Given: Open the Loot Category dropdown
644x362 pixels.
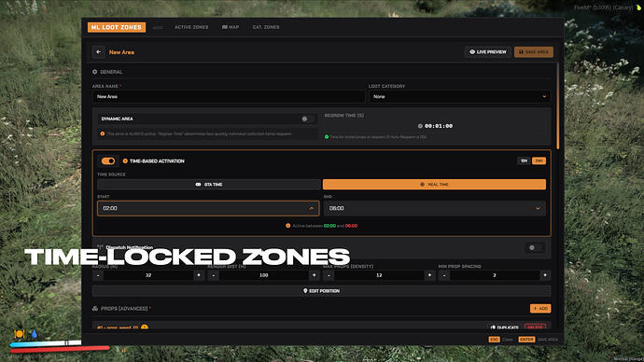Looking at the screenshot, I should tap(459, 97).
